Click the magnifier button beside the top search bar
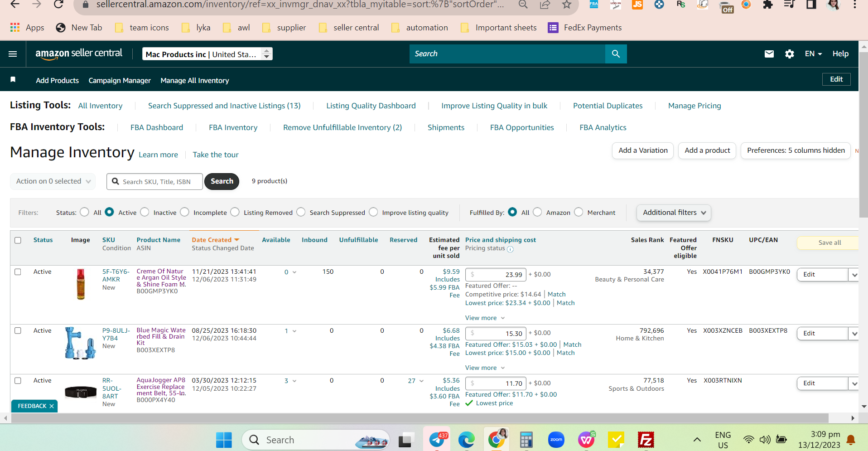 [x=616, y=54]
